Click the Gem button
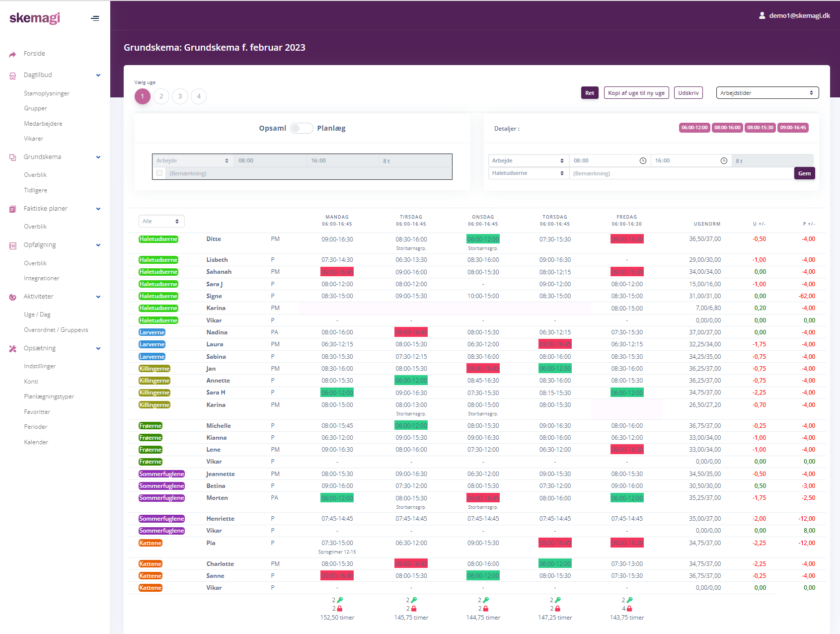This screenshot has width=840, height=634. [805, 173]
